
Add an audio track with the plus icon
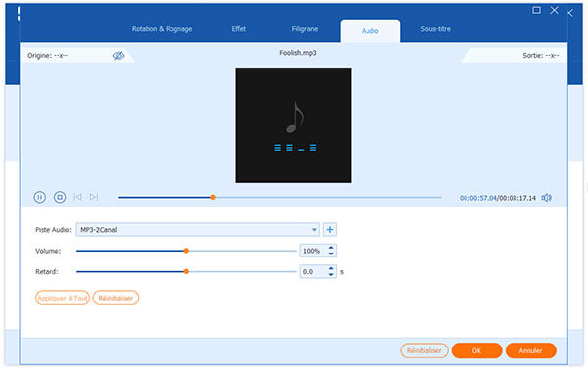(330, 230)
